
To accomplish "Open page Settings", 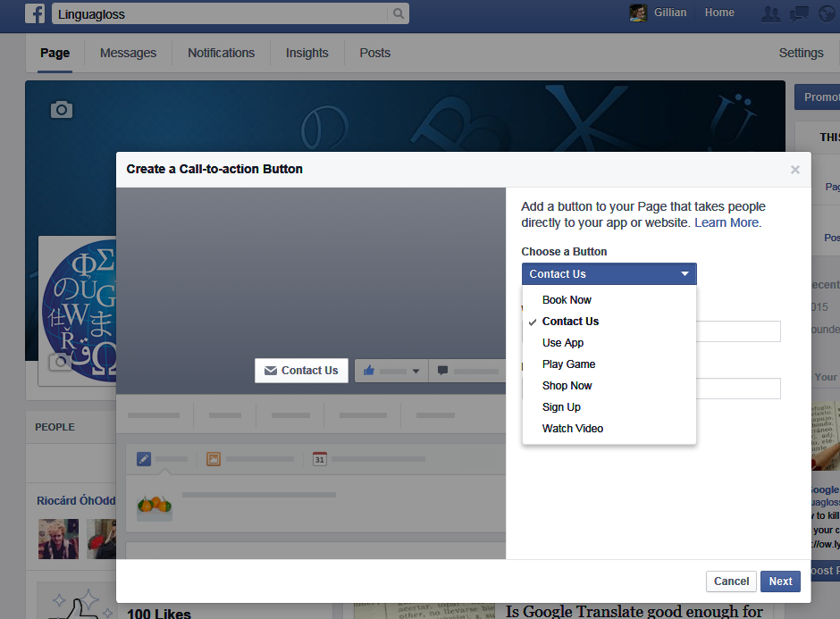I will click(x=801, y=53).
